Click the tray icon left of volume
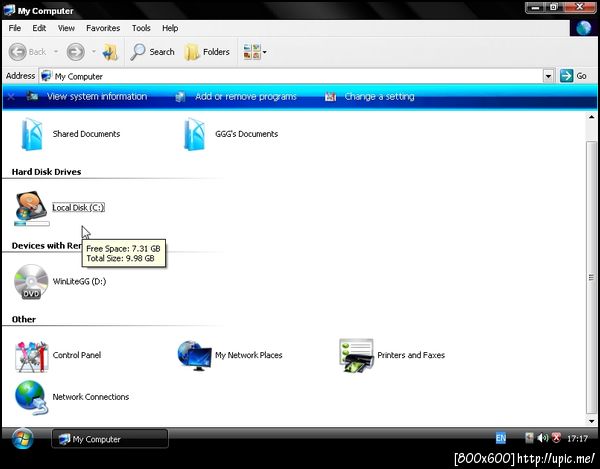 [x=529, y=438]
